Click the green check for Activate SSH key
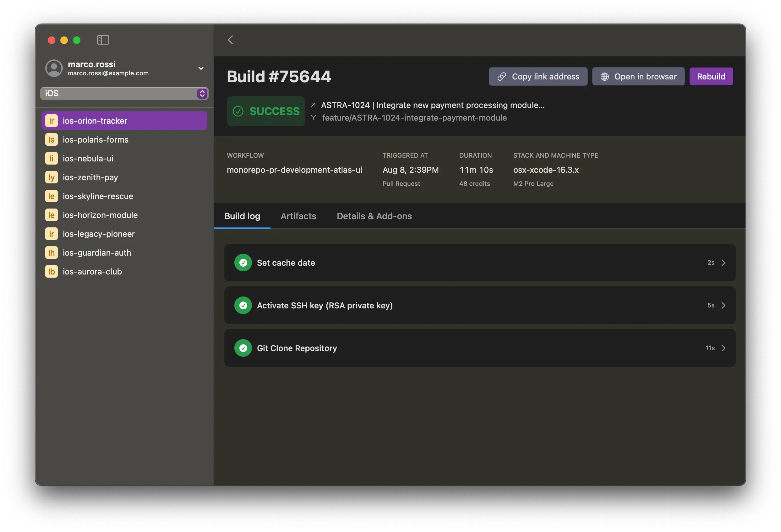The width and height of the screenshot is (781, 532). pos(243,305)
